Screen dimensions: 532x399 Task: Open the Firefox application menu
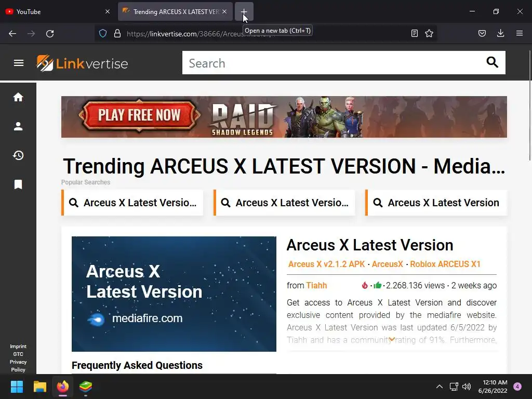click(x=520, y=33)
